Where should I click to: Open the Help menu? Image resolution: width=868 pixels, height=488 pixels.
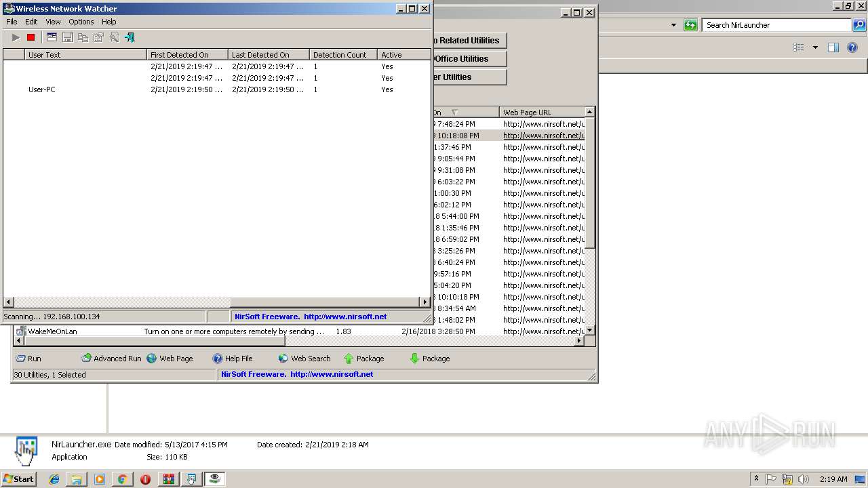[x=109, y=22]
